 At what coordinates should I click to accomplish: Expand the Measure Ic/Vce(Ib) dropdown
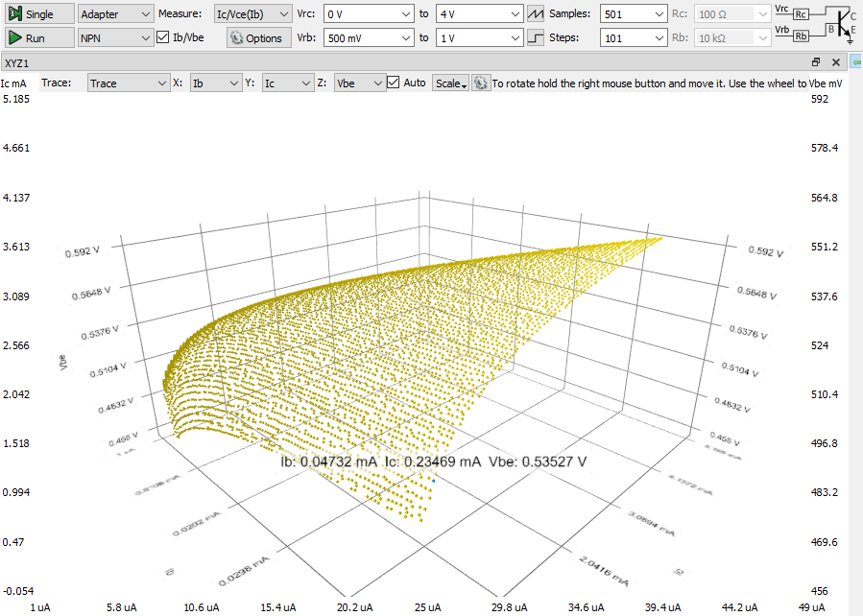[x=252, y=14]
